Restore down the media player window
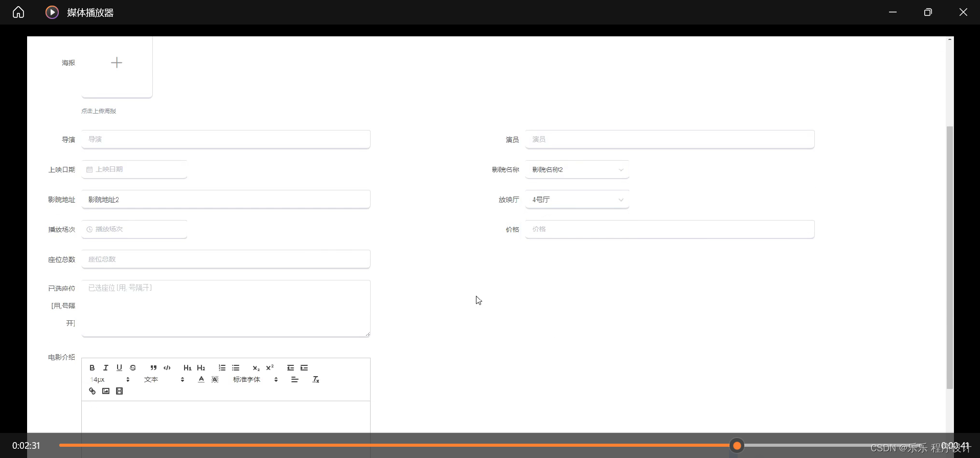 928,12
